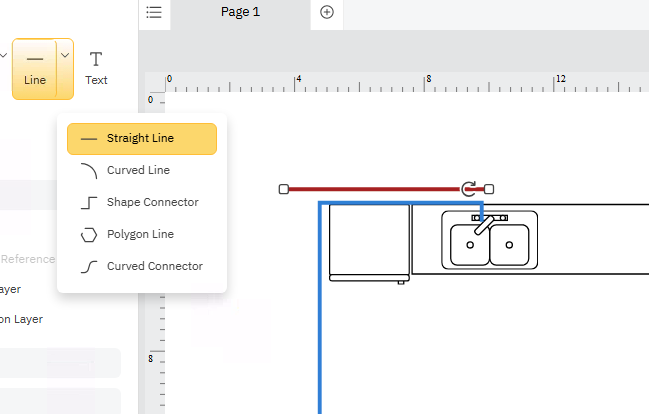
Task: Switch to the Page 1 tab
Action: 240,12
